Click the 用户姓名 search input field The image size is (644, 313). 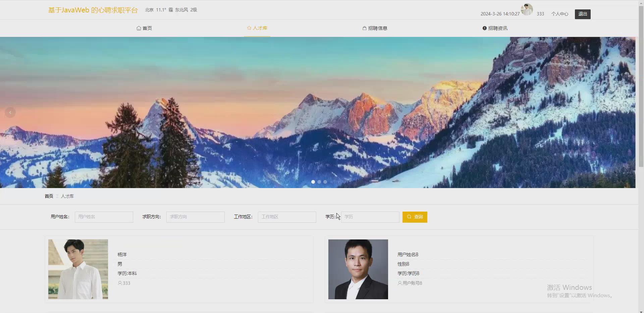104,217
